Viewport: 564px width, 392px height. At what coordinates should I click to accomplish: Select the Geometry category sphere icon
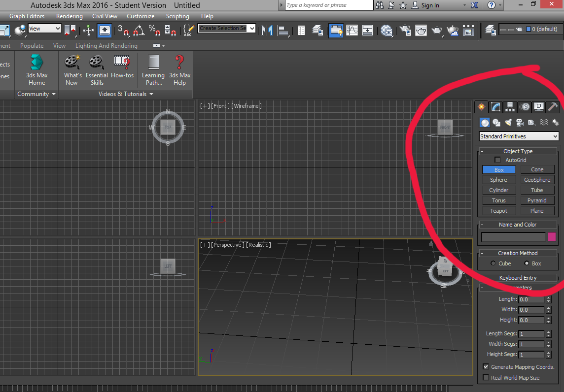click(x=485, y=123)
